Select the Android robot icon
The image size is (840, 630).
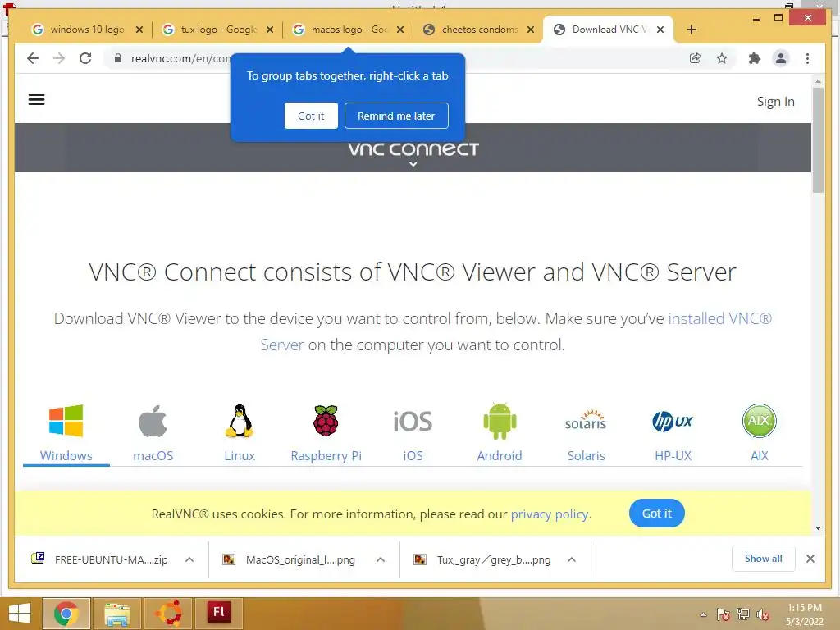pyautogui.click(x=500, y=421)
